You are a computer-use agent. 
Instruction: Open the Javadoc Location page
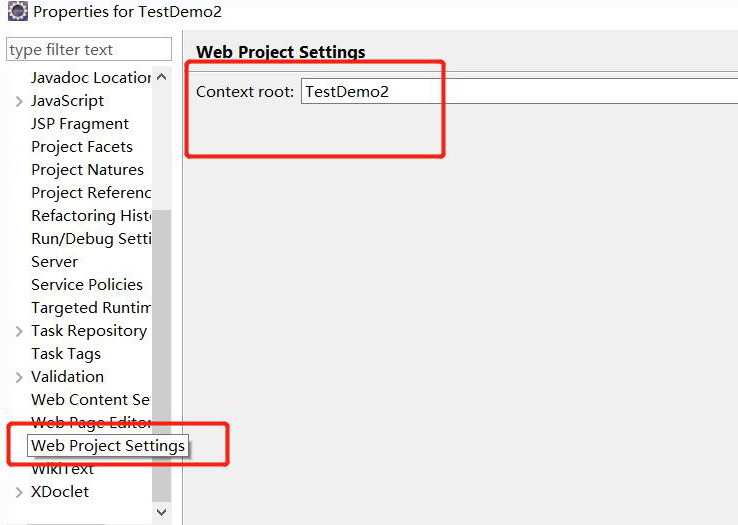pos(91,78)
